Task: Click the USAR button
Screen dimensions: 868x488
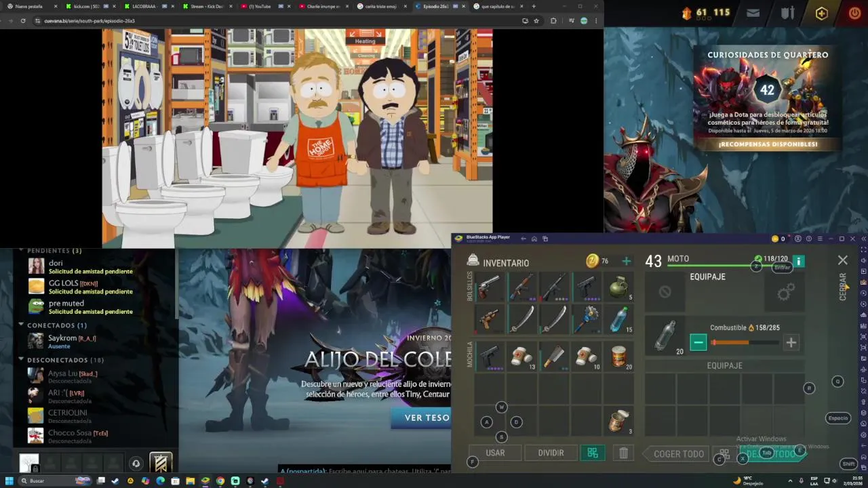Action: click(495, 453)
